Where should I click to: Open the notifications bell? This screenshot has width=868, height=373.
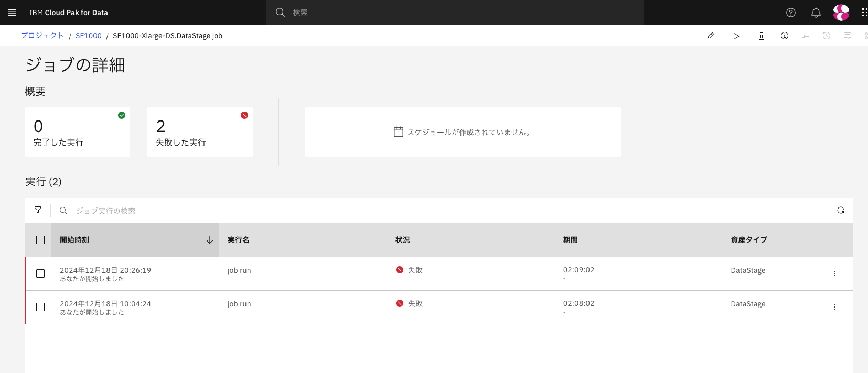coord(816,13)
